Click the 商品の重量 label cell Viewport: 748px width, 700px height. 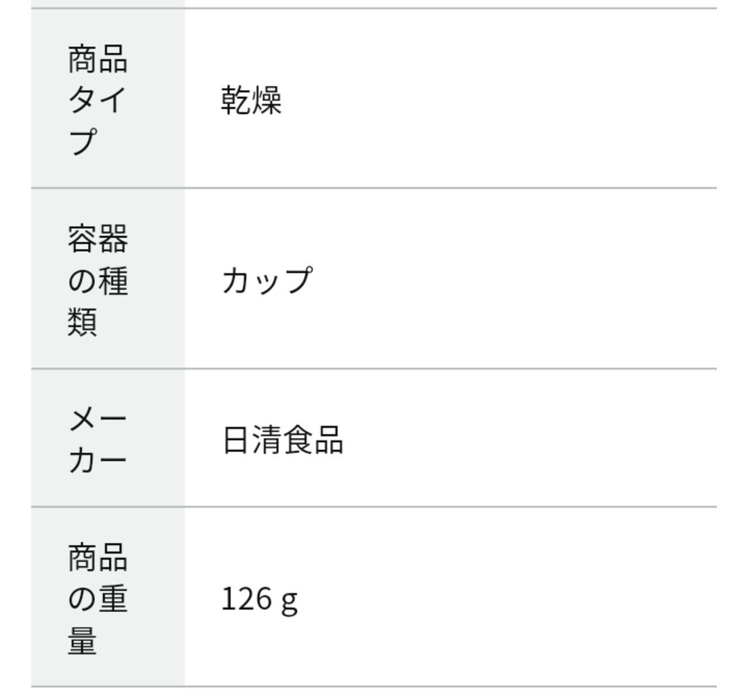[108, 597]
